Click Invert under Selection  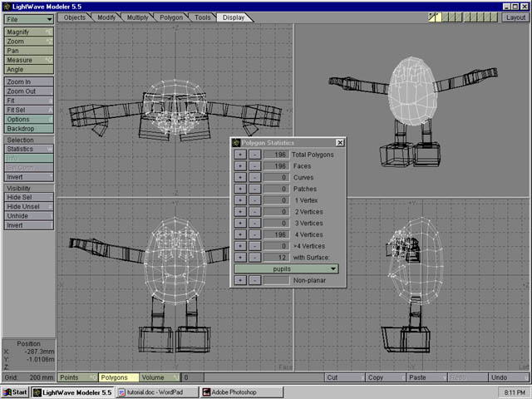click(x=28, y=177)
